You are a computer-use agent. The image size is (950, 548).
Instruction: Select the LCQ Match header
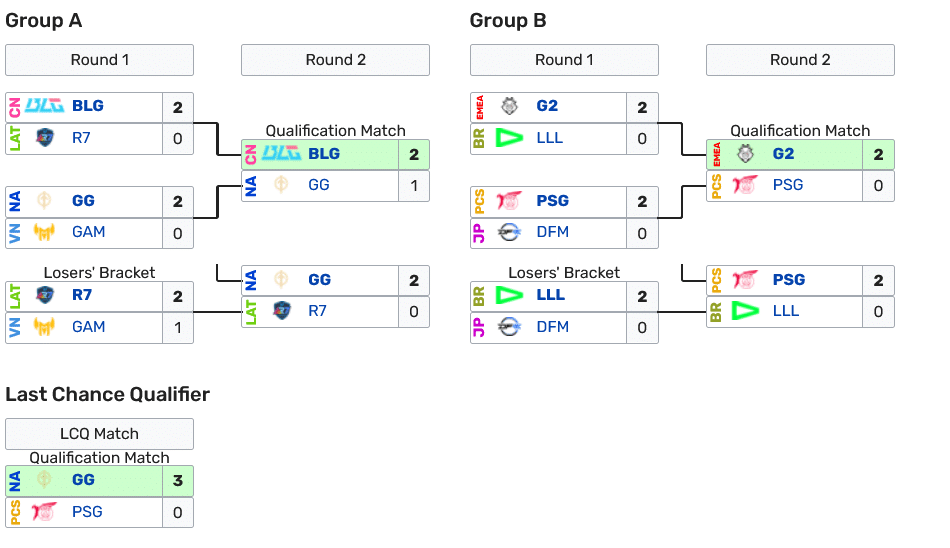pos(99,434)
